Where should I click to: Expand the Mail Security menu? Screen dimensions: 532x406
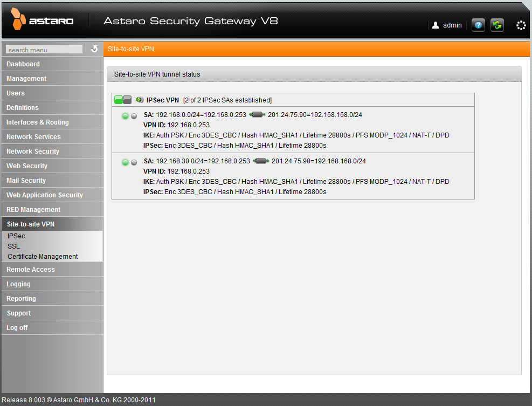(53, 181)
